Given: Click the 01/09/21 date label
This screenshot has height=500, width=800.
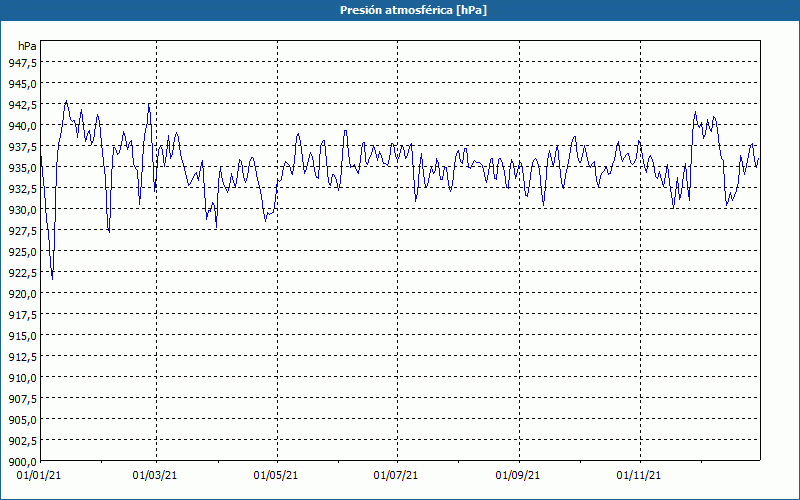Looking at the screenshot, I should point(518,476).
